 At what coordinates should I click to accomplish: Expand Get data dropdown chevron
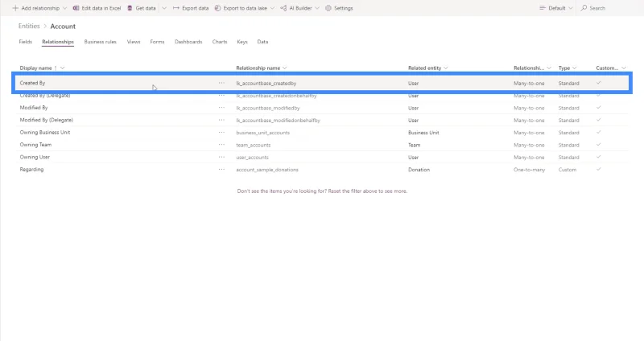(x=164, y=8)
